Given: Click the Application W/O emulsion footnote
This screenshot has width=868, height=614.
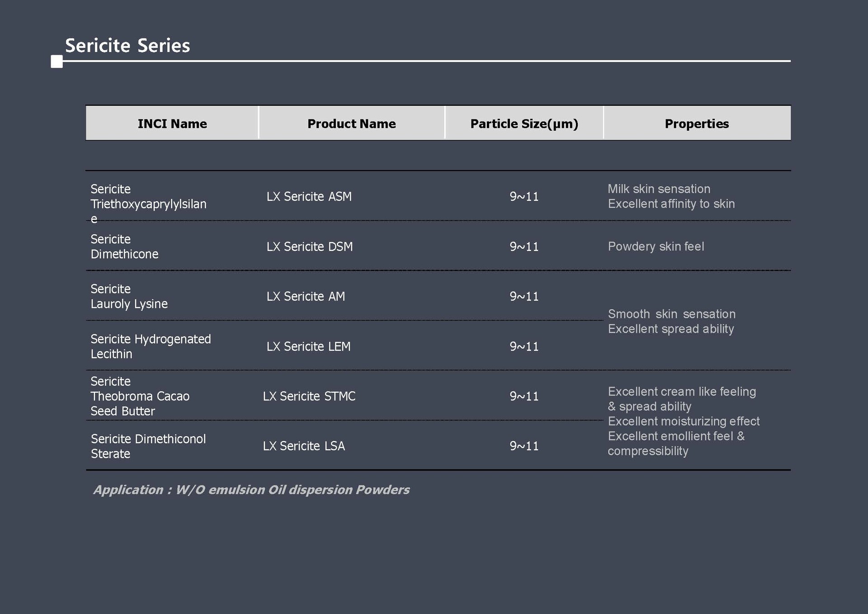Looking at the screenshot, I should pos(251,490).
